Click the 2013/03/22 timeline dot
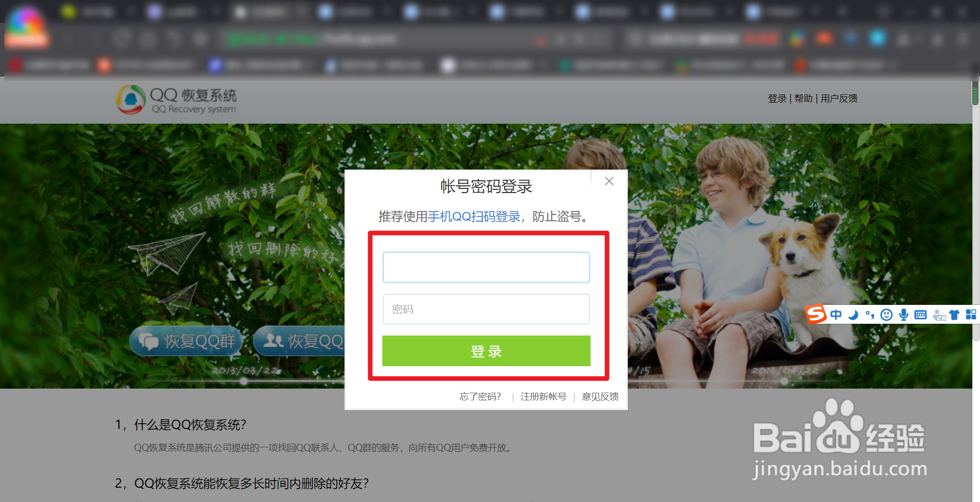This screenshot has width=980, height=502. [x=244, y=381]
